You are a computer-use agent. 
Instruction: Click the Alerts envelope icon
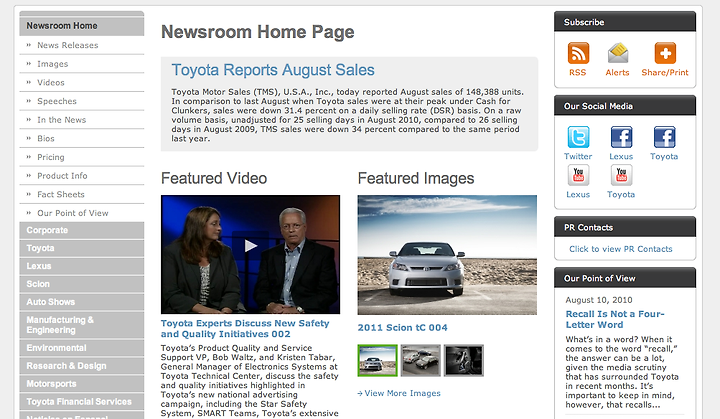(x=618, y=53)
